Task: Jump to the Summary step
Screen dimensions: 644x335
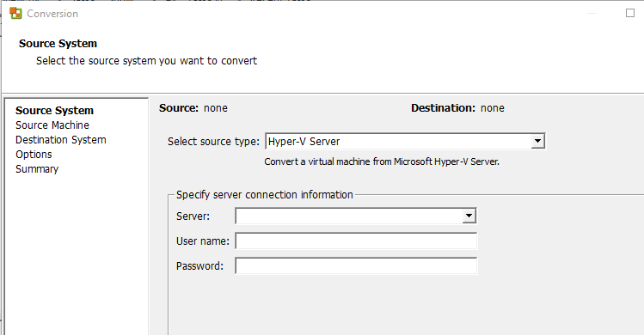Action: [x=37, y=169]
